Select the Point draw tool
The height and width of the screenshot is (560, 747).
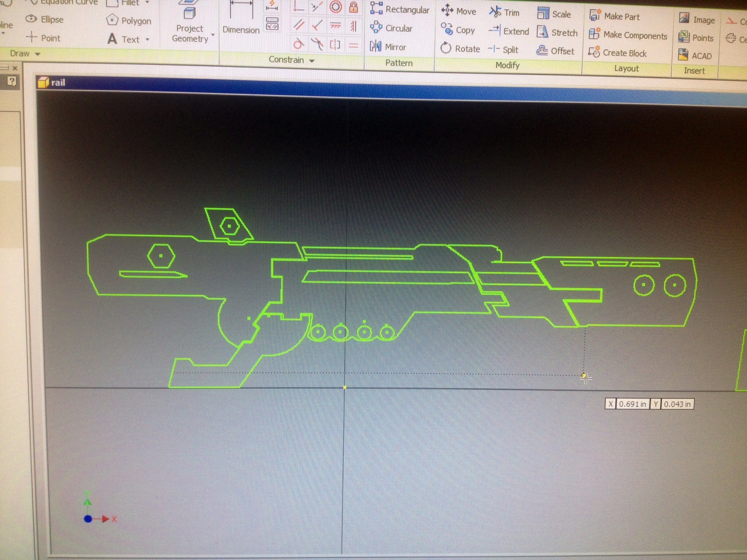click(x=43, y=38)
